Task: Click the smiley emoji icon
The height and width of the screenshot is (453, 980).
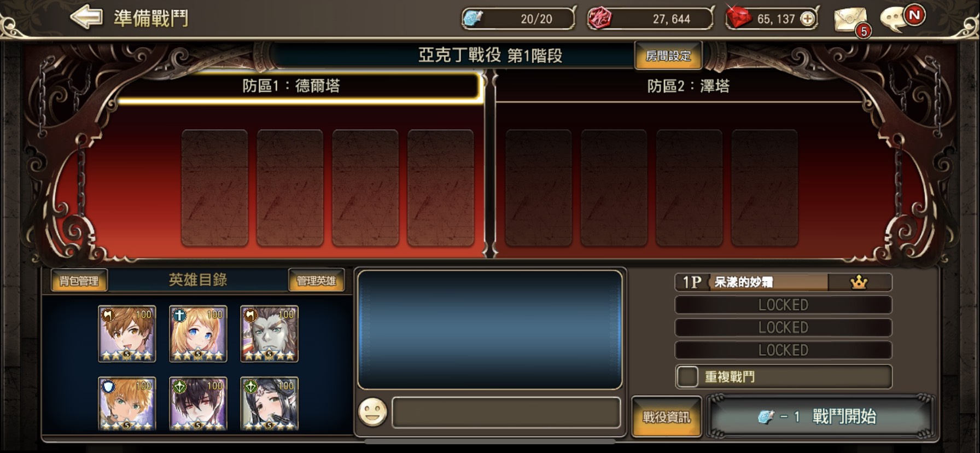Action: coord(372,412)
